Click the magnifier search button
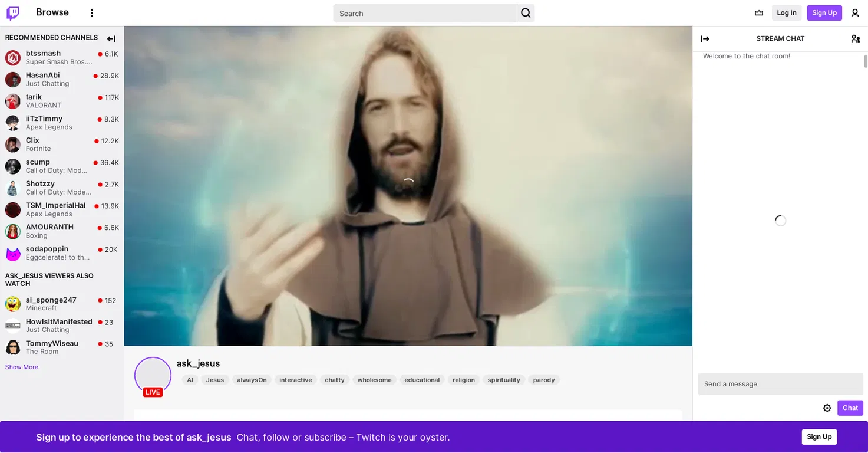This screenshot has width=868, height=453. [526, 13]
